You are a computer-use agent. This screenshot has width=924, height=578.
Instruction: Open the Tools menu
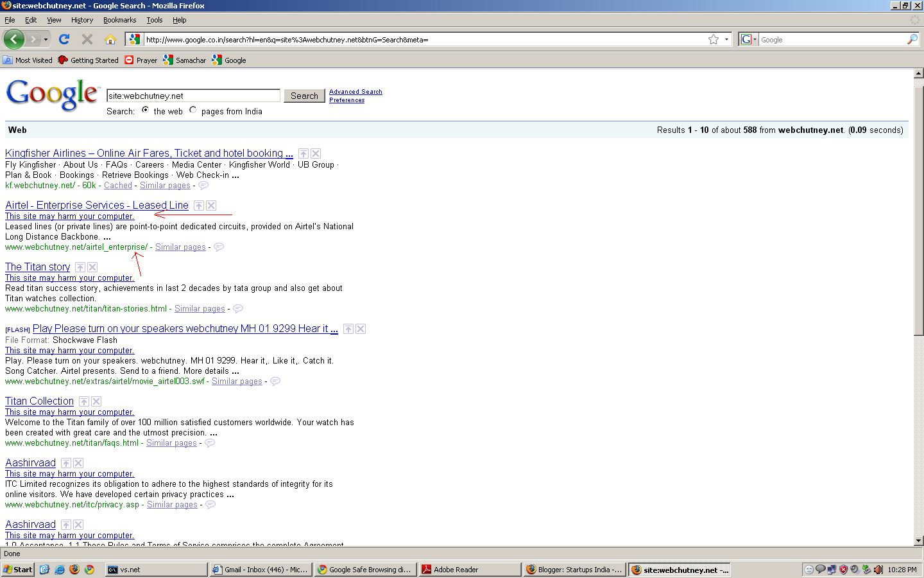[x=155, y=20]
